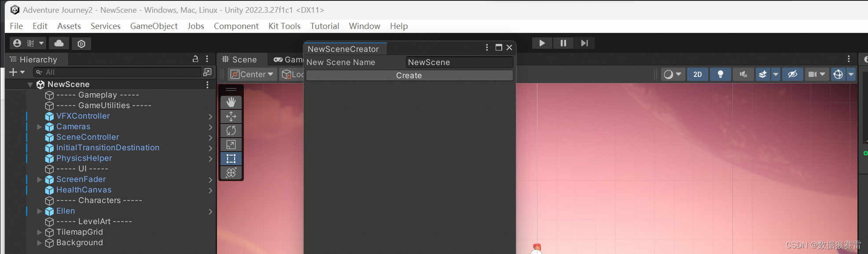Open the gizmos dropdown arrow
Screen dimensions: 868x254
coord(851,74)
